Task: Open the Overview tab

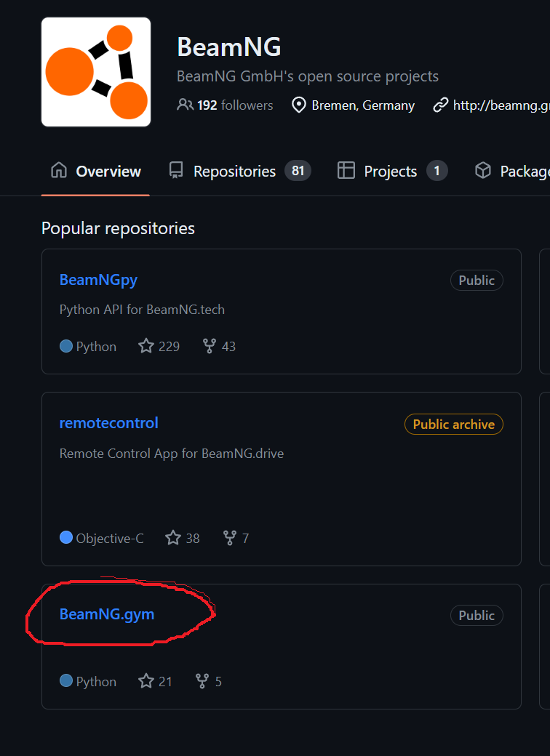Action: click(96, 172)
